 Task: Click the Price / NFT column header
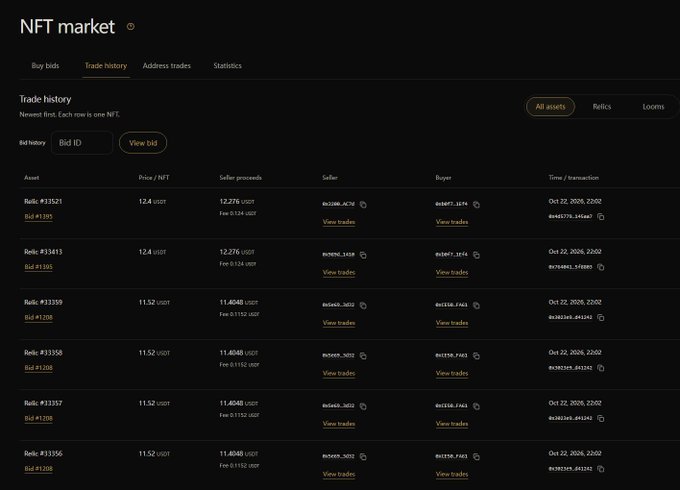coord(154,178)
